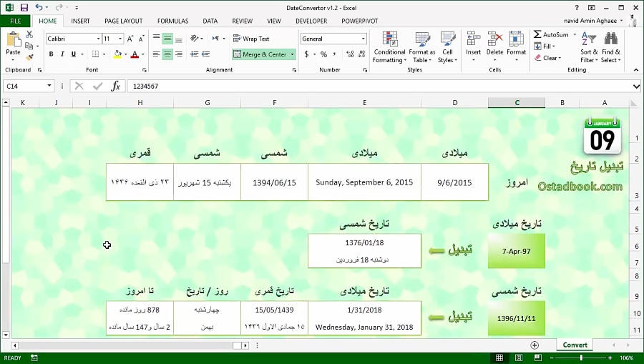644x364 pixels.
Task: Open Merge & Center dropdown arrow
Action: [x=293, y=54]
